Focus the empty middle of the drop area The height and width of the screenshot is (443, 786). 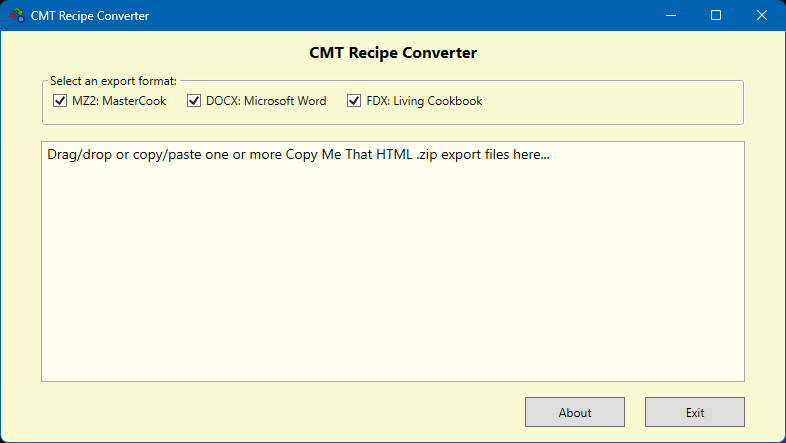click(x=393, y=270)
